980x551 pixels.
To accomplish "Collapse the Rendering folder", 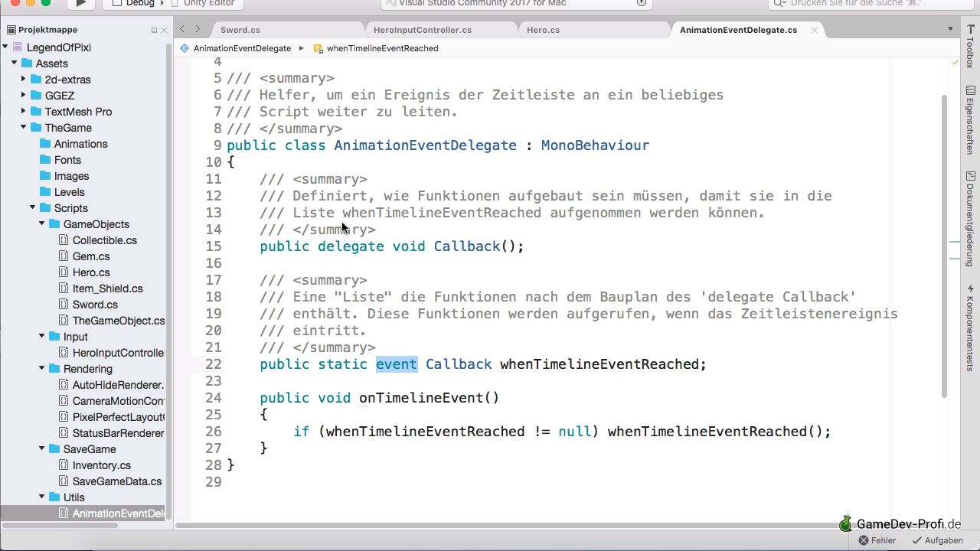I will coord(41,369).
